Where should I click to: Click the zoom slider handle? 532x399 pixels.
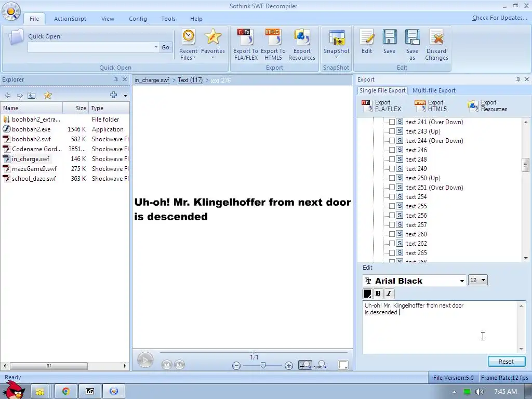tap(262, 365)
